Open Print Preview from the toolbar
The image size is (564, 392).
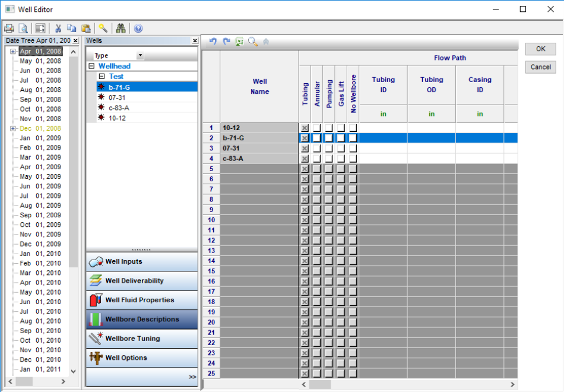tap(23, 28)
